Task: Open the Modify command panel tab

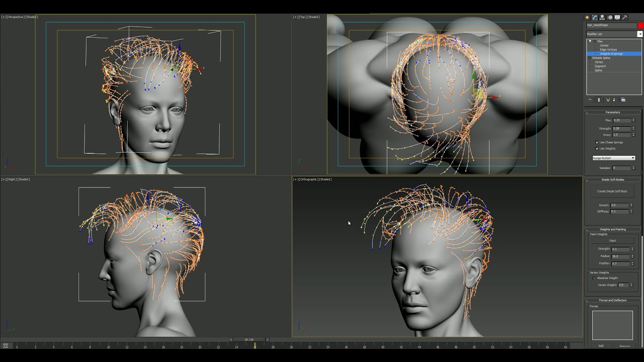Action: coord(595,17)
